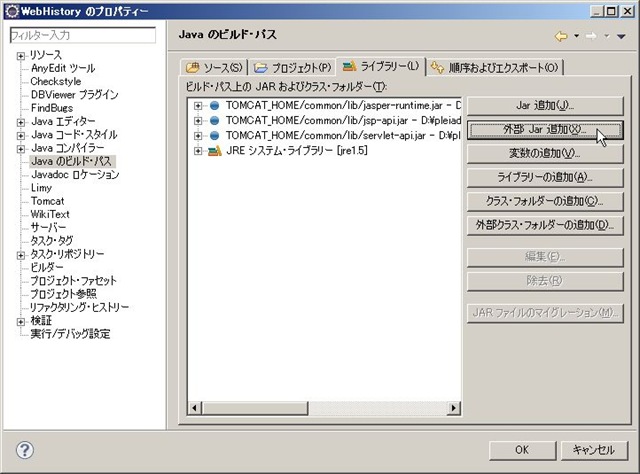Image resolution: width=640 pixels, height=474 pixels.
Task: Select 実行/デバッグ設定 in the tree
Action: [70, 334]
